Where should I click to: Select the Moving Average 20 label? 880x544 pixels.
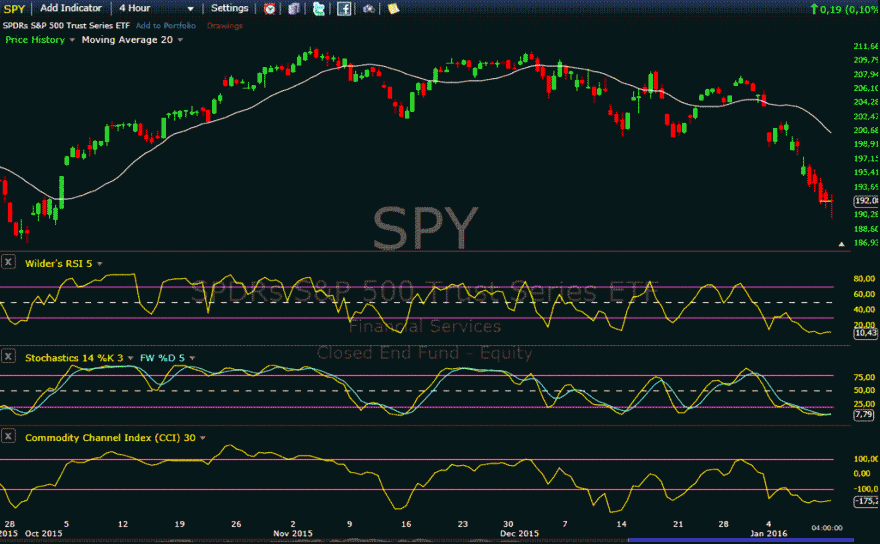[x=127, y=40]
